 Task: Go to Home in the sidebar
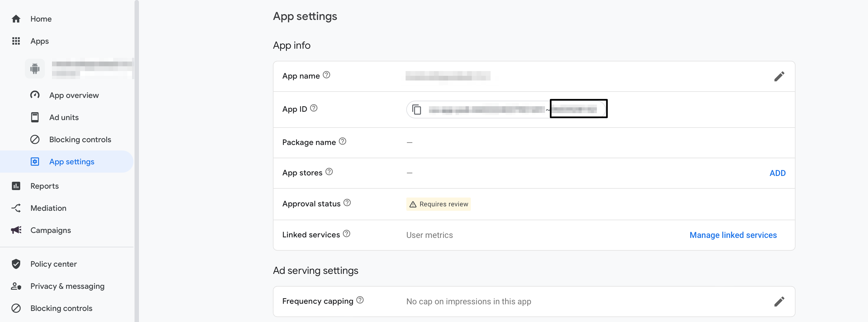41,19
